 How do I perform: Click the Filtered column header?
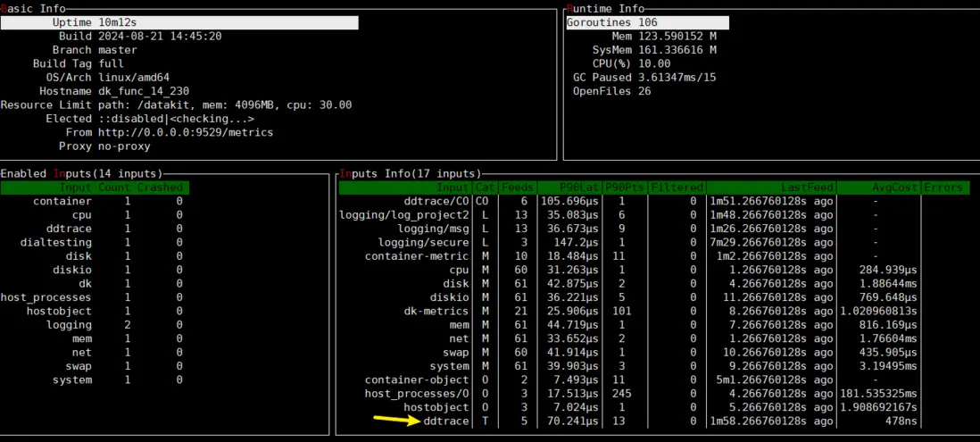(676, 188)
